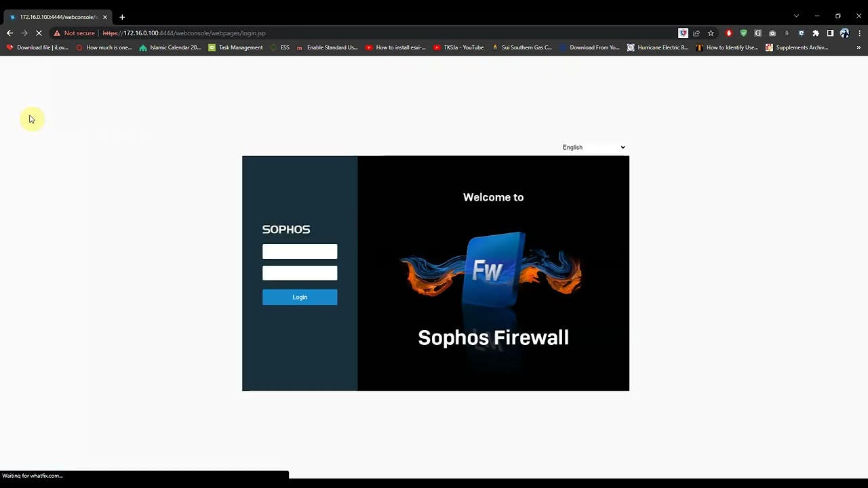The height and width of the screenshot is (488, 868).
Task: Open the English language dropdown
Action: 593,147
